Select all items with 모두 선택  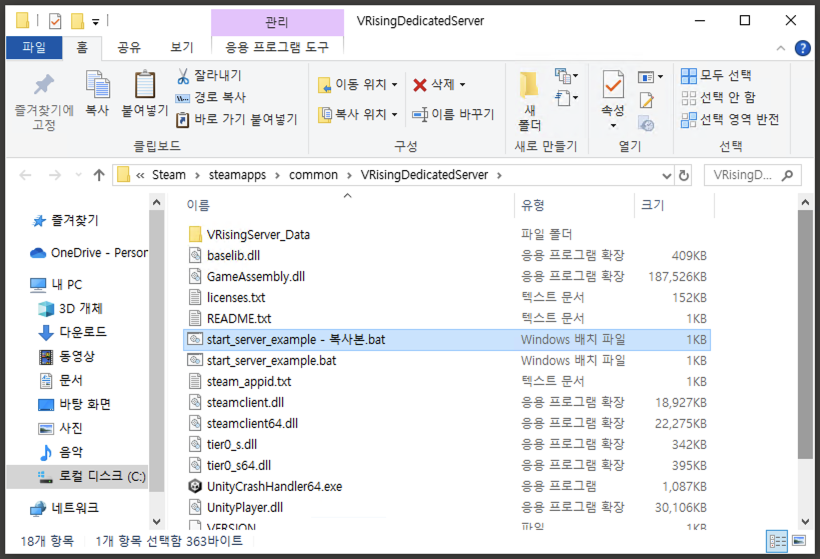click(716, 75)
